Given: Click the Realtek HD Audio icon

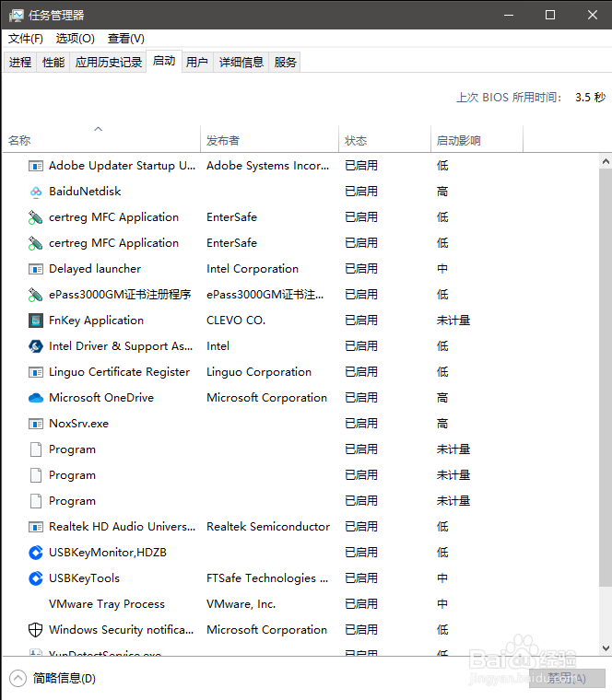Looking at the screenshot, I should click(36, 527).
